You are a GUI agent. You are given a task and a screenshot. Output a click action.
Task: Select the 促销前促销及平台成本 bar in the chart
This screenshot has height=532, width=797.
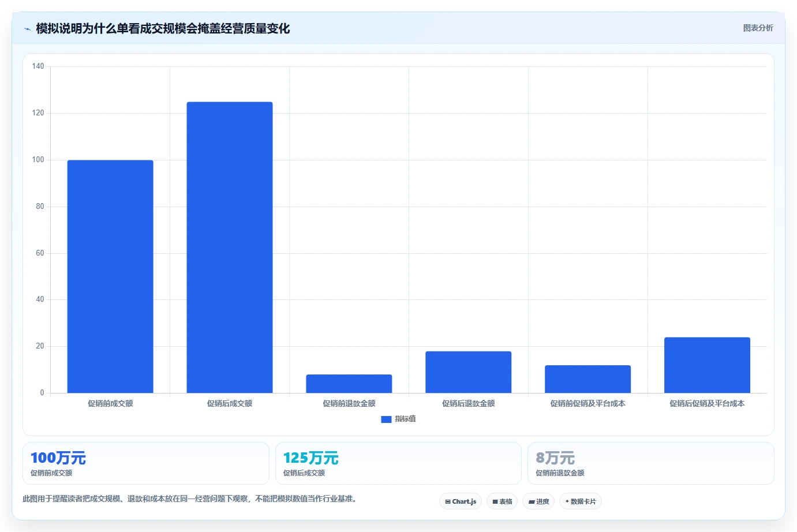(588, 379)
